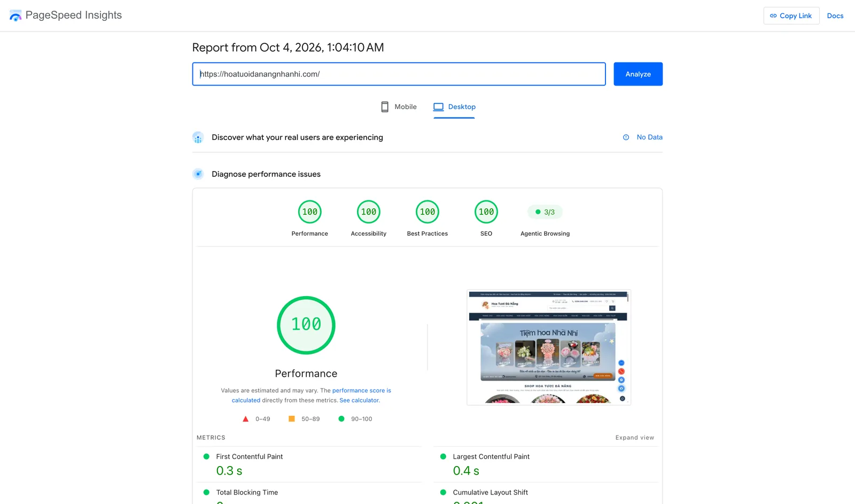
Task: Open the SEO score gauge
Action: click(486, 212)
